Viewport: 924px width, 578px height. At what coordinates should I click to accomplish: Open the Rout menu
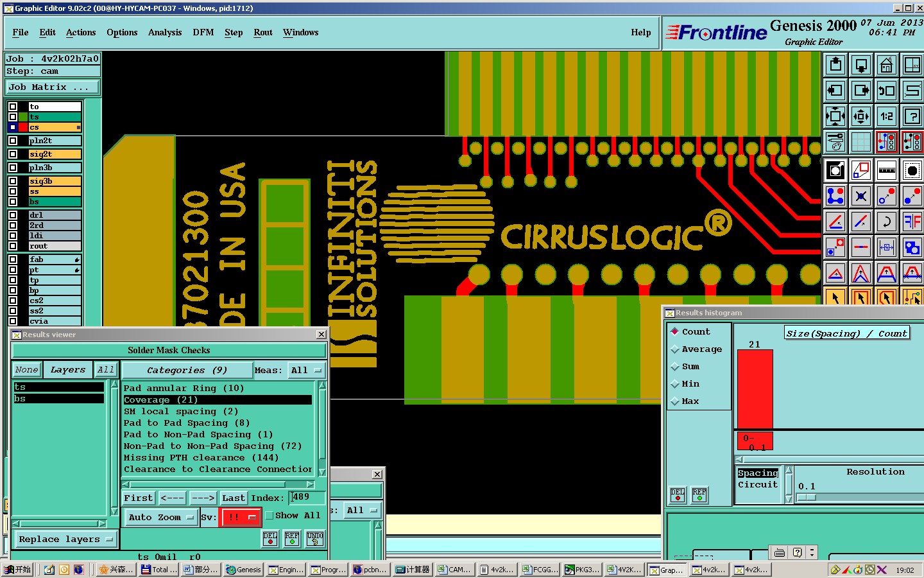coord(263,33)
